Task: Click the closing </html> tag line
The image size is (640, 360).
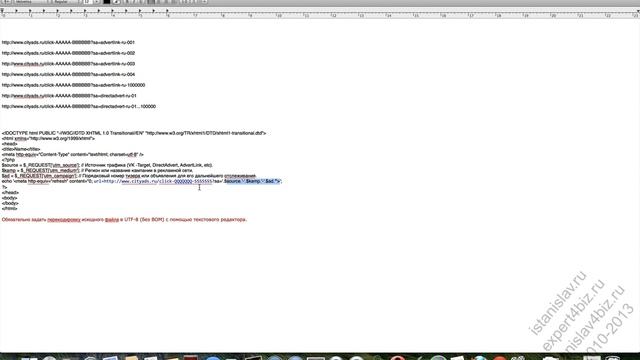Action: [10, 208]
